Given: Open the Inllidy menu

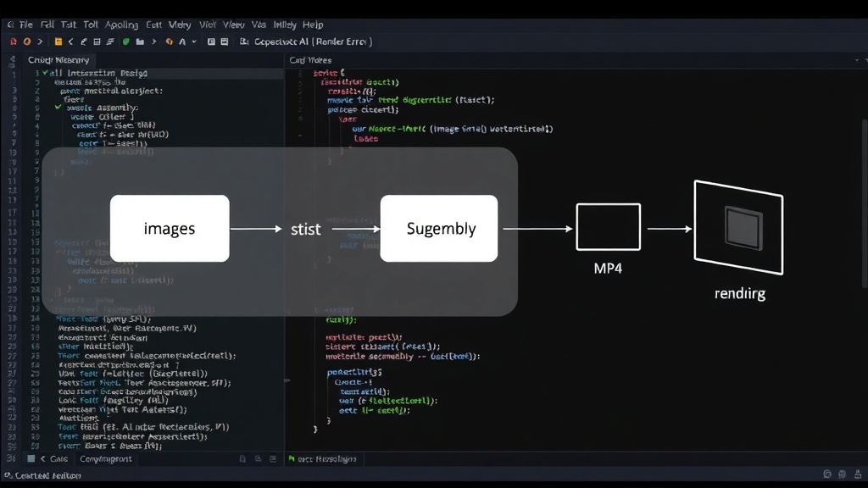Looking at the screenshot, I should 285,25.
